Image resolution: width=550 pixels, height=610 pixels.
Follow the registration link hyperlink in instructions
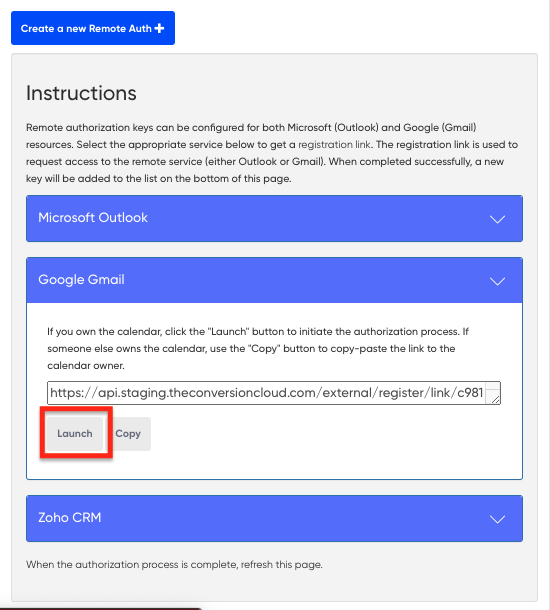[334, 145]
